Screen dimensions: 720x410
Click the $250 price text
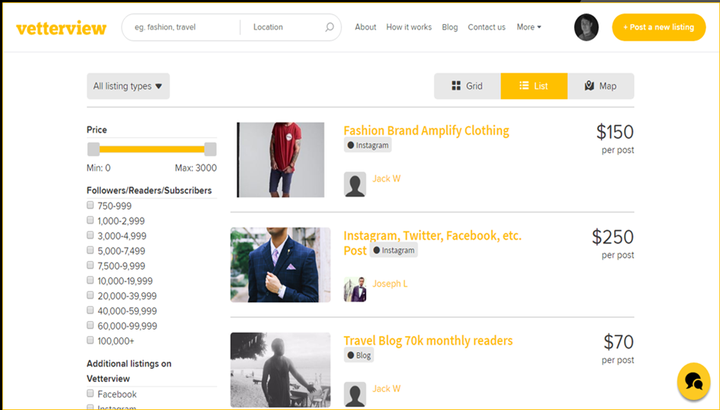click(x=613, y=237)
